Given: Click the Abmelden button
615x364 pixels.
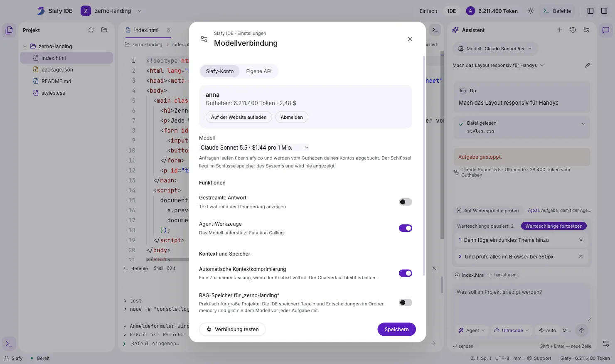Looking at the screenshot, I should [x=292, y=117].
